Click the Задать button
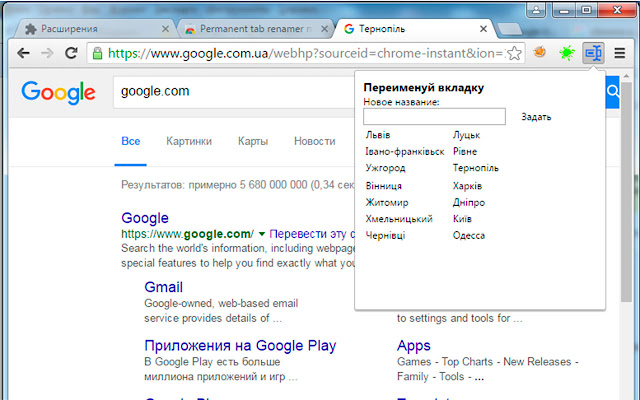Image resolution: width=640 pixels, height=400 pixels. (x=536, y=117)
